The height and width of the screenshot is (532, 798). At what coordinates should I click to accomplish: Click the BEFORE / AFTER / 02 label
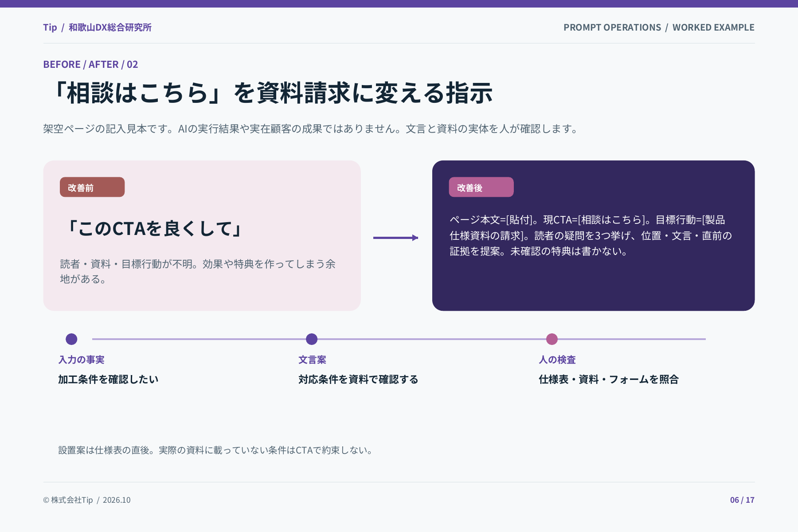tap(90, 65)
